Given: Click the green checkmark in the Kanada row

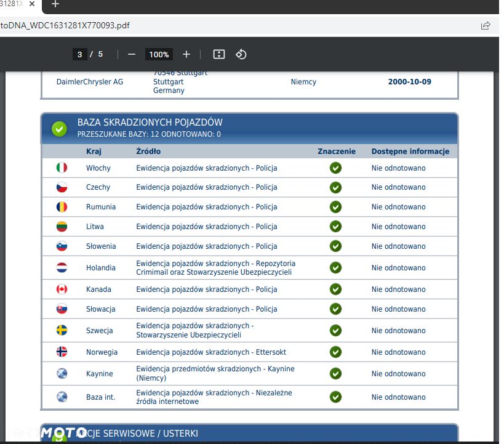Looking at the screenshot, I should coord(335,289).
